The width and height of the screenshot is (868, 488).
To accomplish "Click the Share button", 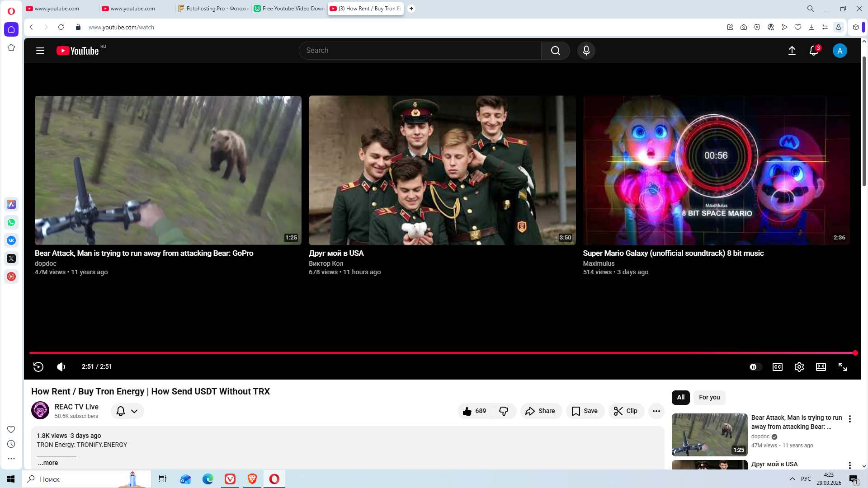I will (x=540, y=411).
